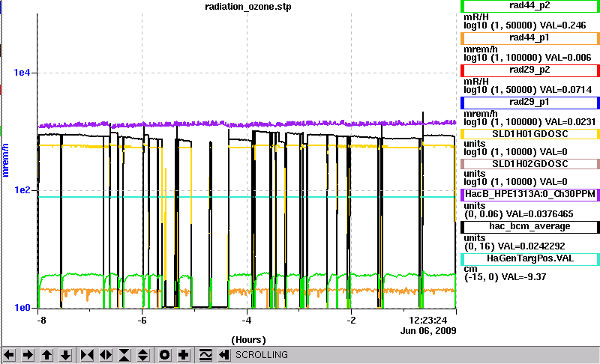Click the outward-pointing up-down triangles icon
This screenshot has height=364, width=600.
coord(142,355)
